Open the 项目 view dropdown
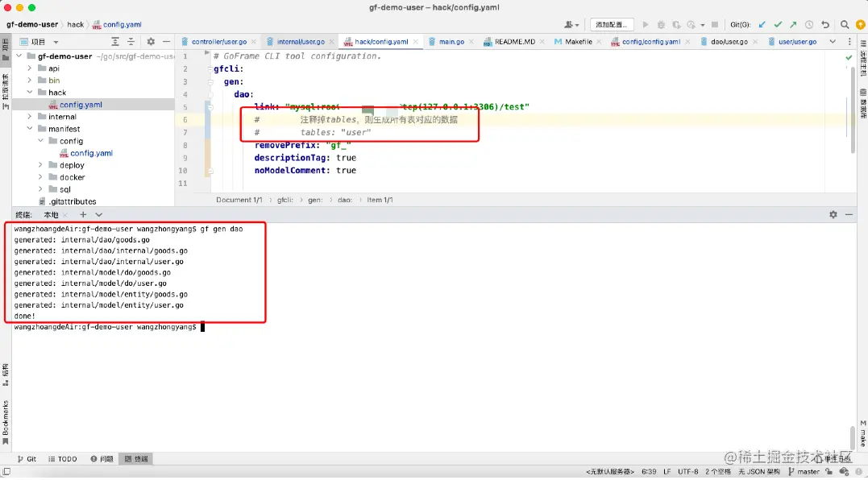The image size is (868, 480). pyautogui.click(x=39, y=41)
